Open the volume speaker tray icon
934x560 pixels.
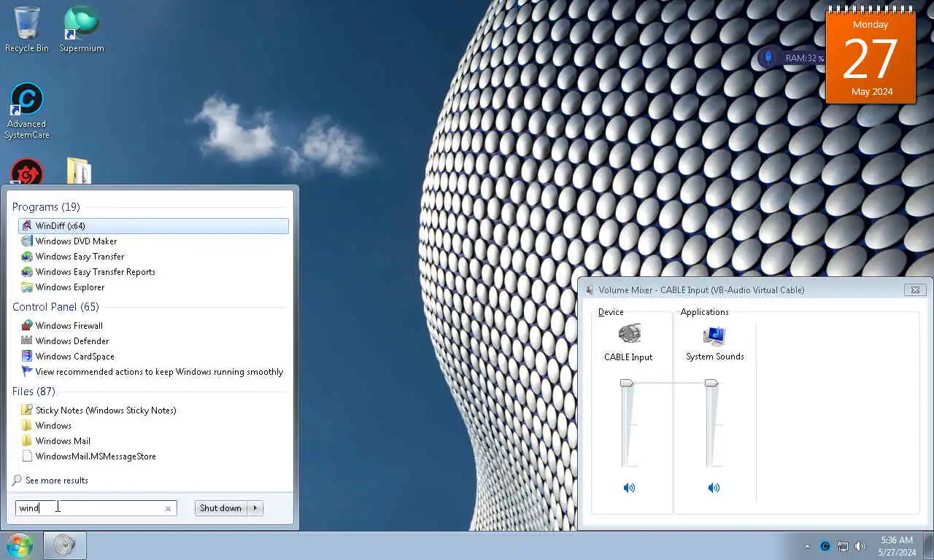860,546
